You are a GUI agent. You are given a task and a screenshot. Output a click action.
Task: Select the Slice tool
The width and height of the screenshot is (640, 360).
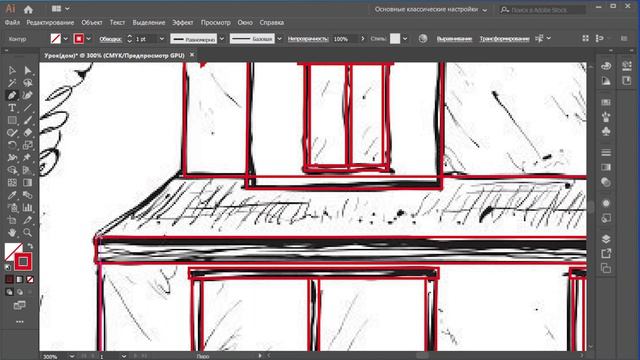27,220
